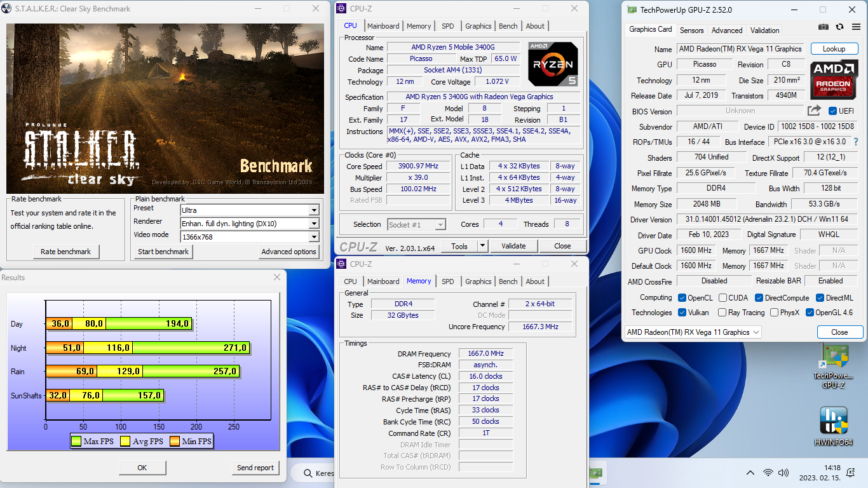
Task: Switch to Mainboard tab in upper CPU-Z window
Action: click(x=383, y=26)
